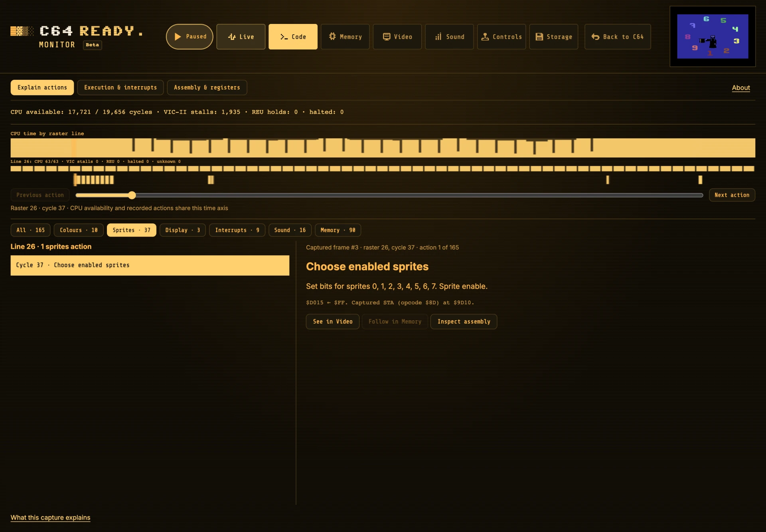Click Inspect assembly button
This screenshot has height=532, width=766.
[x=464, y=321]
